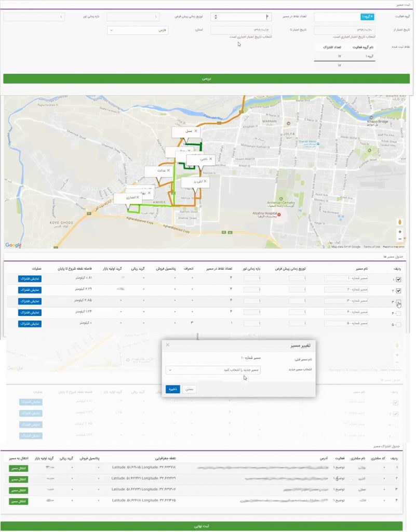Viewport: 416px width, 532px height.
Task: Open Terms of Use map link
Action: coord(371,247)
